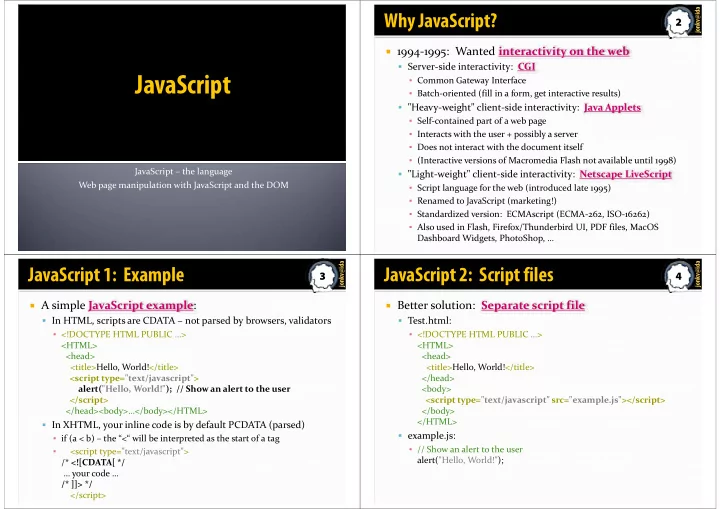Follow the Java Applets link
Screen dimensions: 720x509
(612, 107)
